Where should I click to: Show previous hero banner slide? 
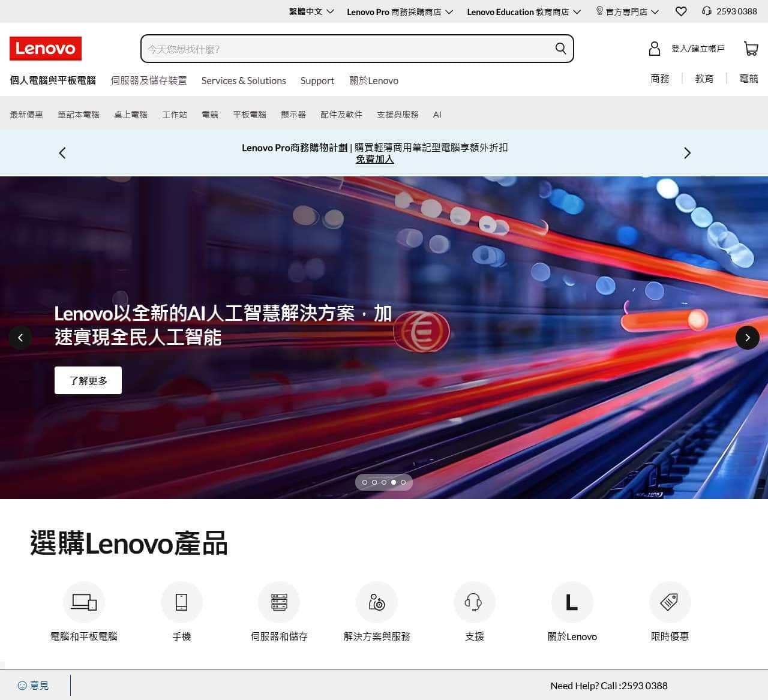(x=20, y=338)
